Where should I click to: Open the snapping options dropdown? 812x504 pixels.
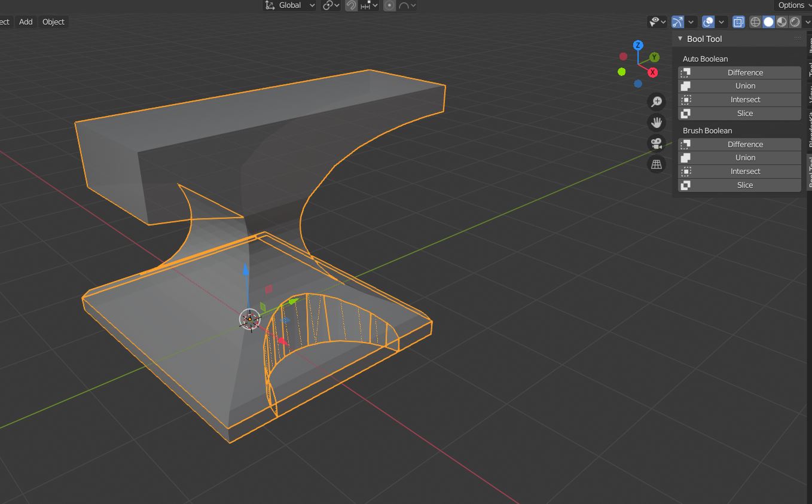(x=370, y=5)
